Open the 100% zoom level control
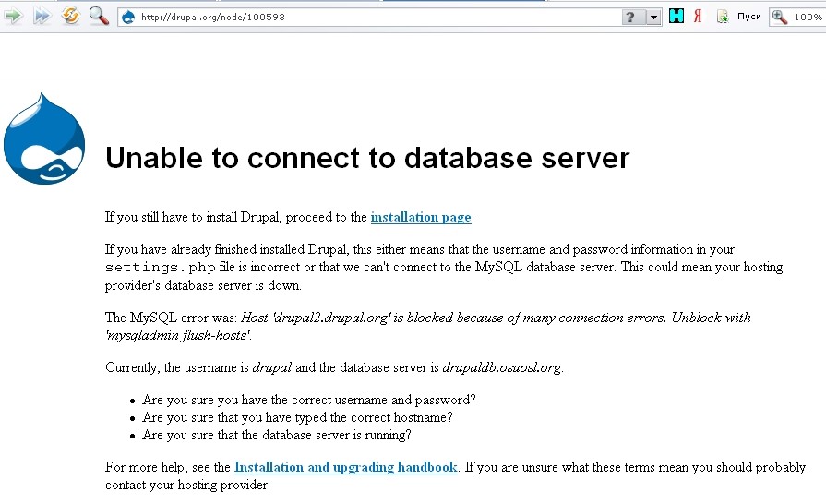This screenshot has height=504, width=826. [808, 17]
